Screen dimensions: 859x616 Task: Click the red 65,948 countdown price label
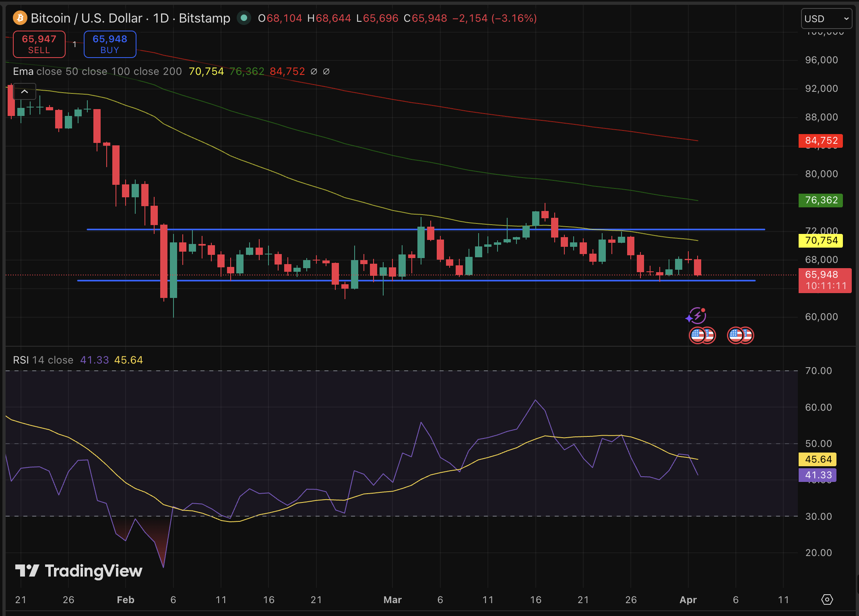coord(825,280)
